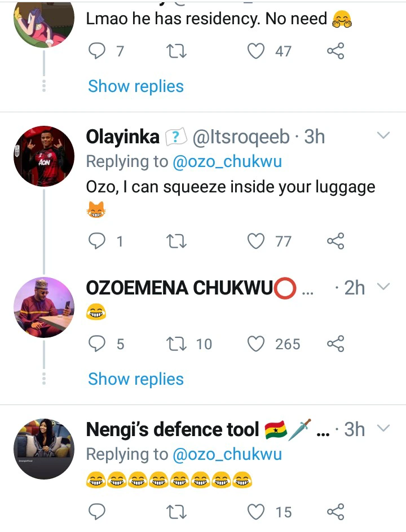406x532 pixels.
Task: Show replies under OZOEMENA CHUKWU's tweet
Action: pyautogui.click(x=136, y=379)
